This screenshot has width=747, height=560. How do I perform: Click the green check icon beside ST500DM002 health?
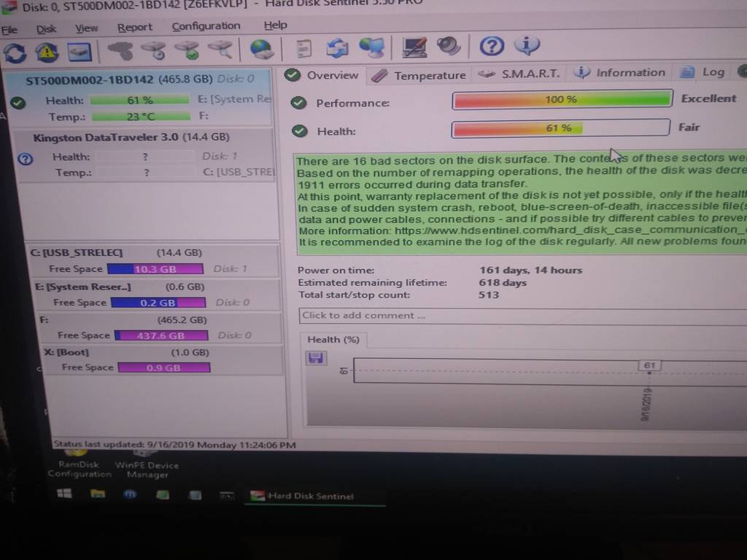coord(18,102)
